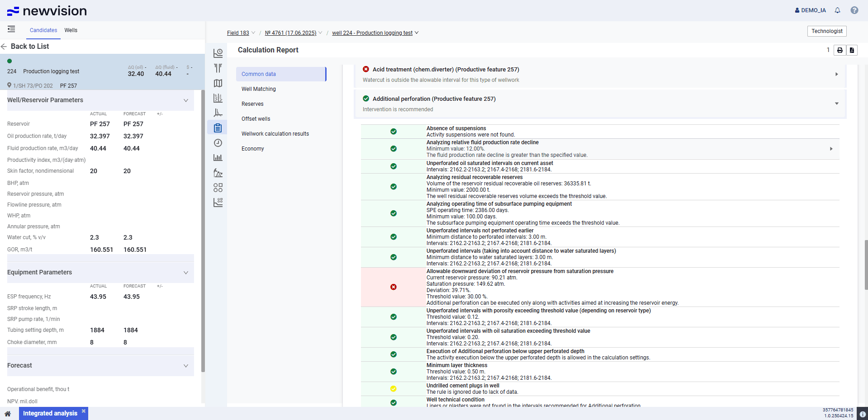
Task: Open the clock history sidebar icon
Action: 218,143
